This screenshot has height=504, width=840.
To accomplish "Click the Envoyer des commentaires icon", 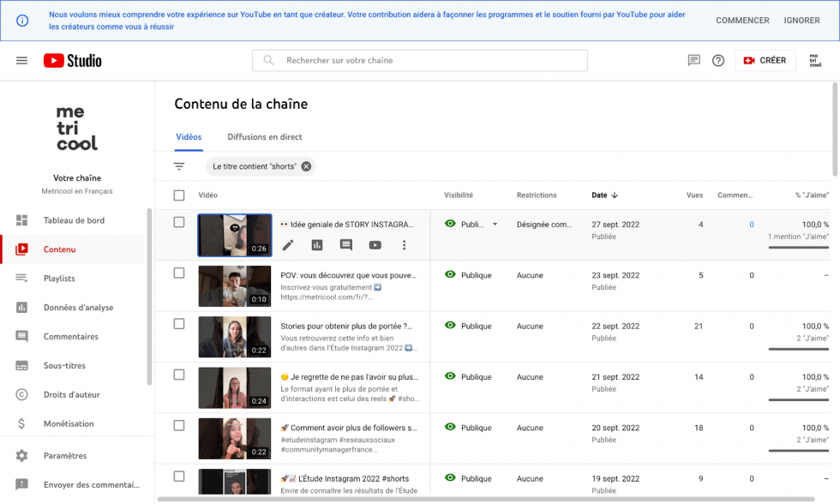I will (21, 485).
